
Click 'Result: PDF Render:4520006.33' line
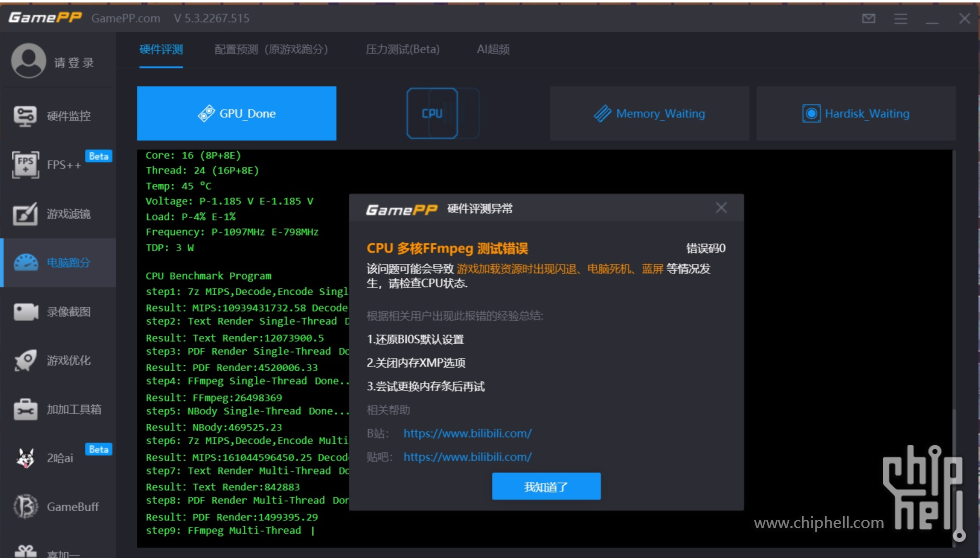pos(231,367)
